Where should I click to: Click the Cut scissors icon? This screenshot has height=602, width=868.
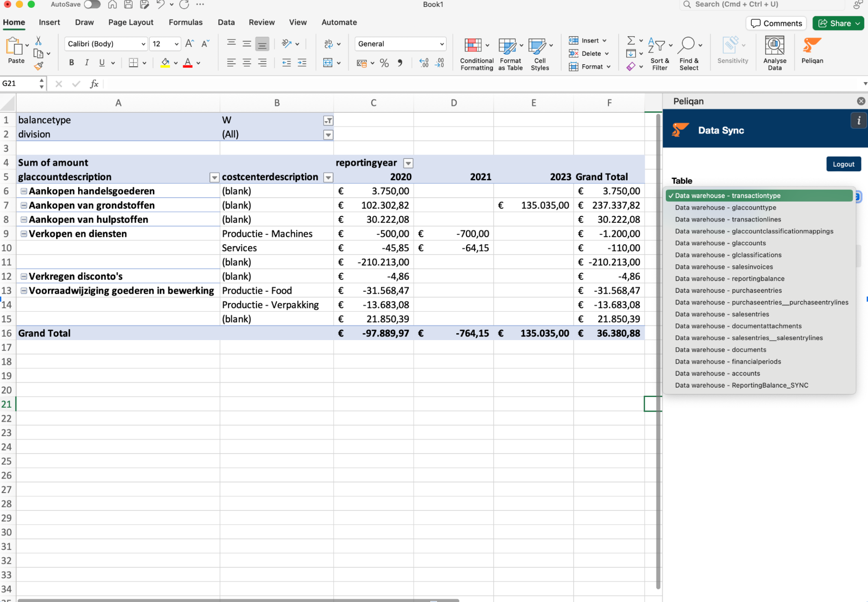coord(38,41)
